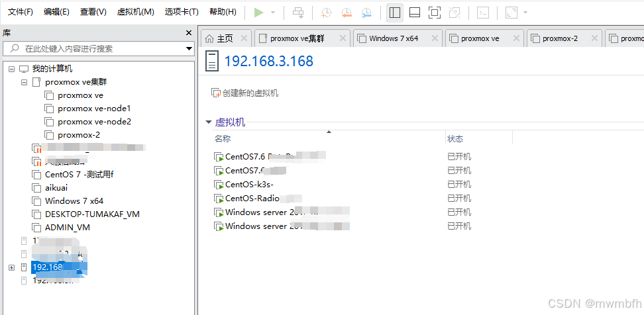Open the 帮助(H) menu
This screenshot has height=315, width=644.
coord(223,12)
